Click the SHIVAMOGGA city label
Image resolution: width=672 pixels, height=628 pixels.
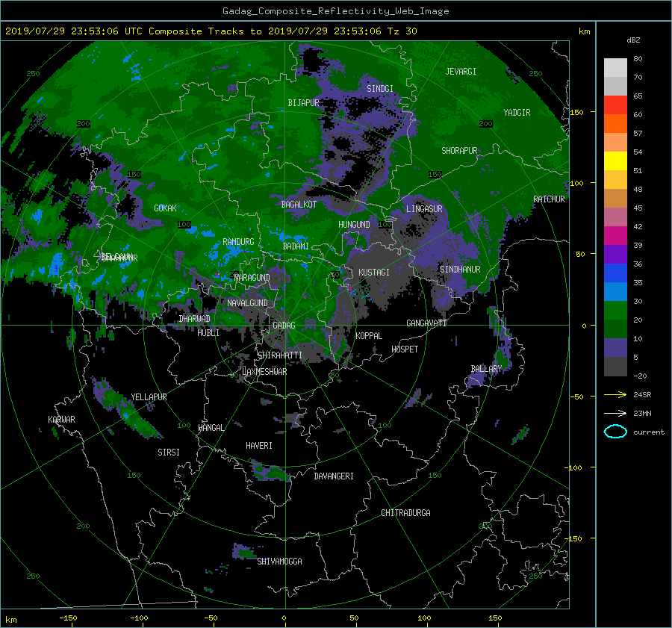[279, 562]
